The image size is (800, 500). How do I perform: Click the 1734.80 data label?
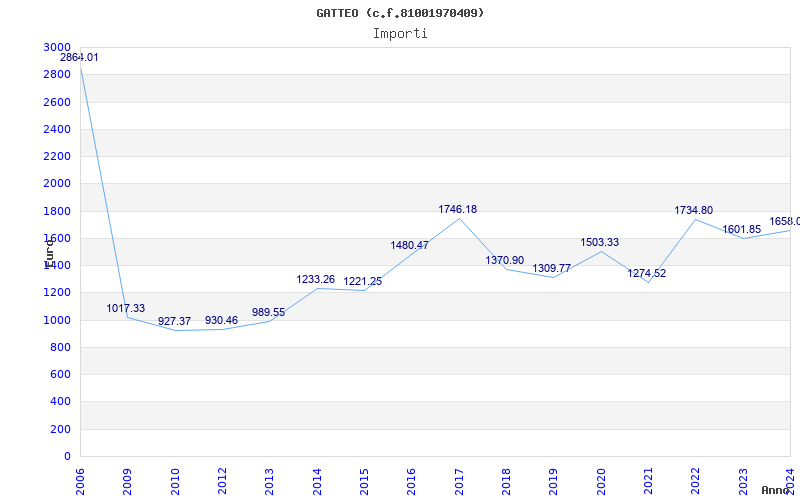[x=694, y=210]
